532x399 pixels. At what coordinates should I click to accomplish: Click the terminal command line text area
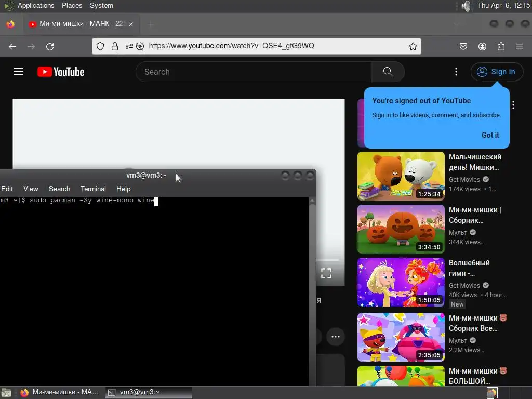point(154,291)
